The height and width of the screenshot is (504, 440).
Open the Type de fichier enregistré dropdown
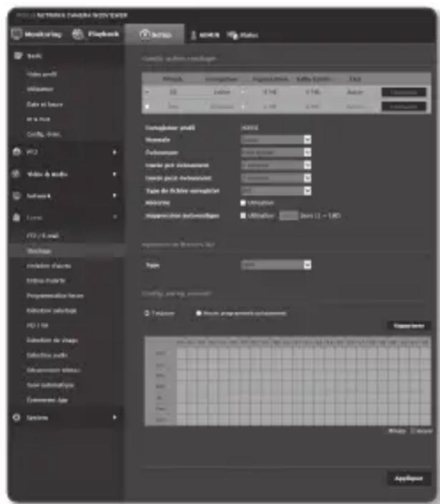[x=307, y=190]
